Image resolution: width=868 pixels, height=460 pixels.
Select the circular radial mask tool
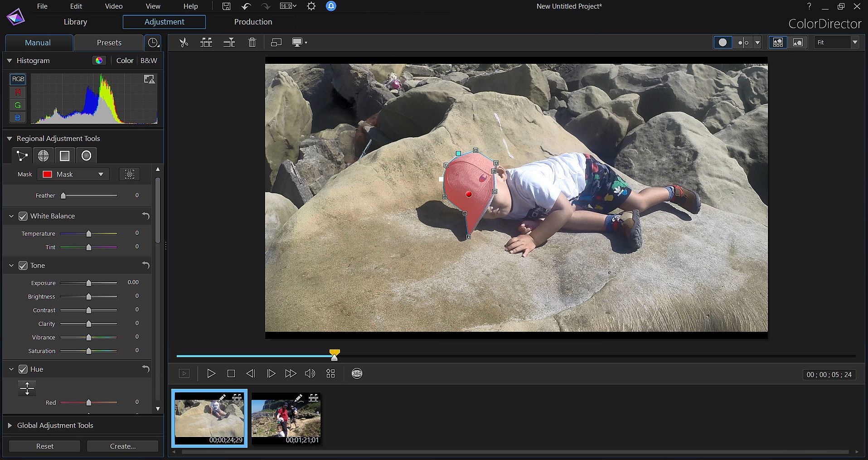86,156
